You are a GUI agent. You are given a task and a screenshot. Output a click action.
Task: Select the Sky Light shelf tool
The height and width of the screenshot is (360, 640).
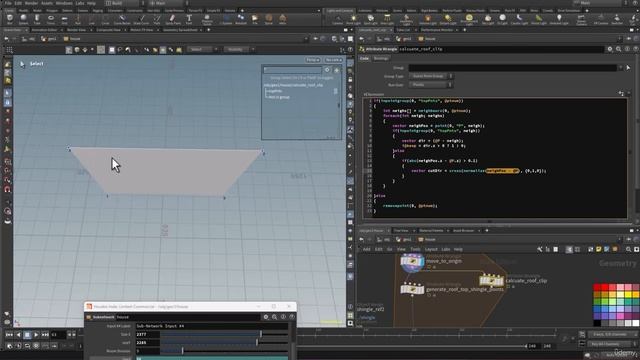tap(487, 19)
